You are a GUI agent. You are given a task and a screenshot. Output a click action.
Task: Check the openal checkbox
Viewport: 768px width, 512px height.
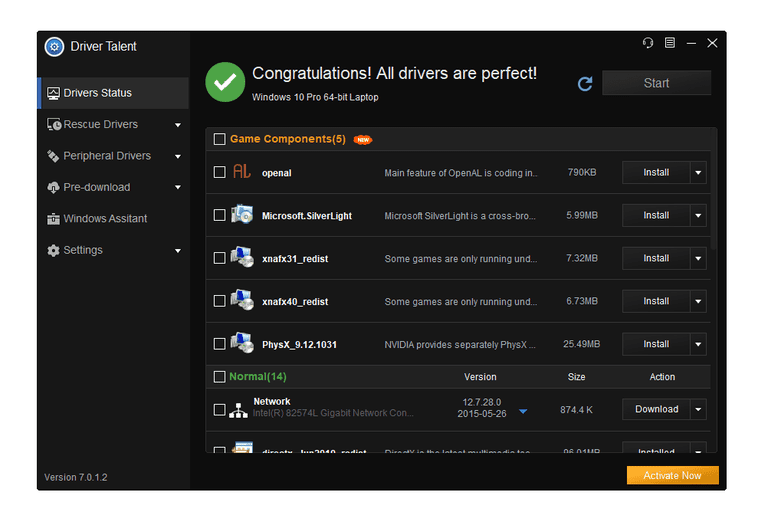pos(220,173)
